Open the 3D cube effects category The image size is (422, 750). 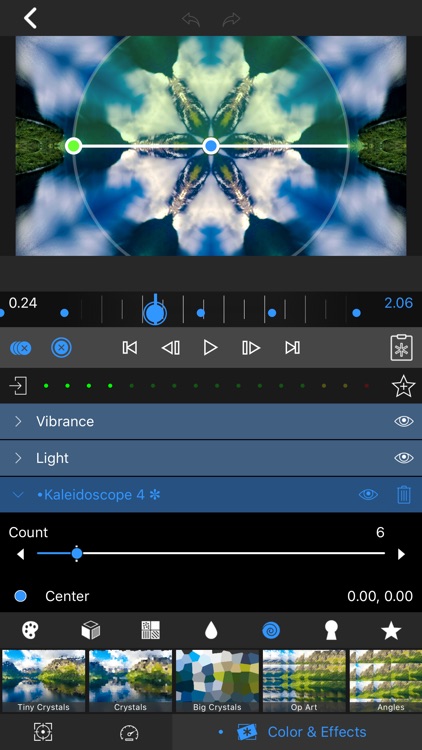click(90, 630)
